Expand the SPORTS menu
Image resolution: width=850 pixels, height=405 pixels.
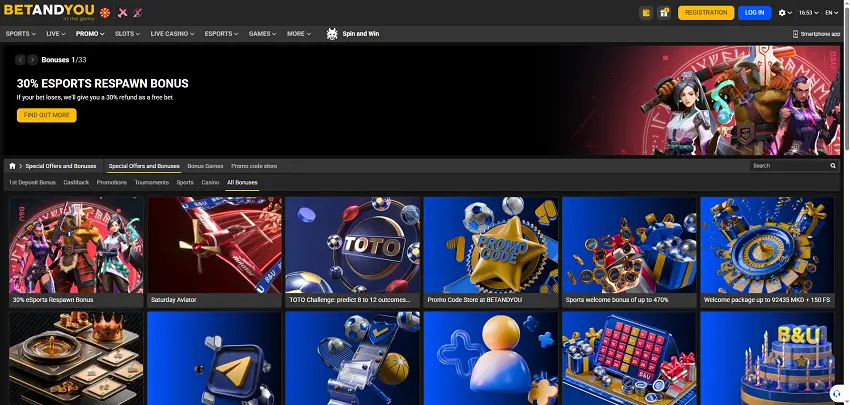pos(21,34)
